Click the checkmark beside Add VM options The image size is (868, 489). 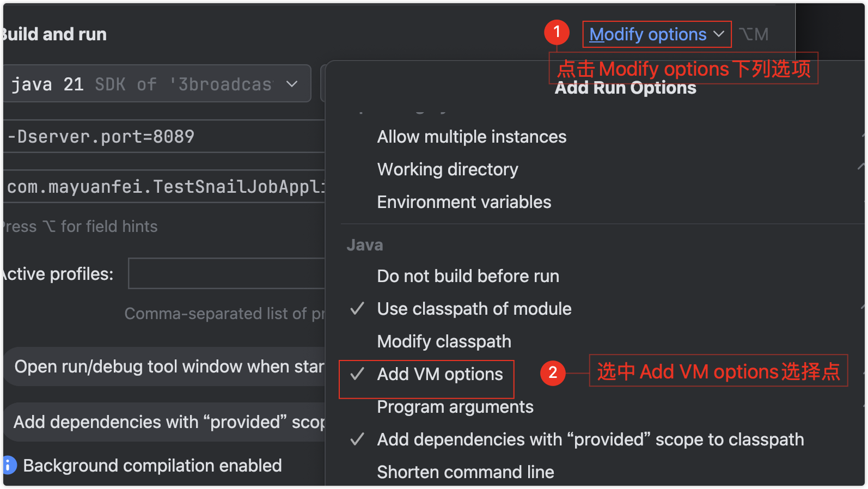point(357,374)
